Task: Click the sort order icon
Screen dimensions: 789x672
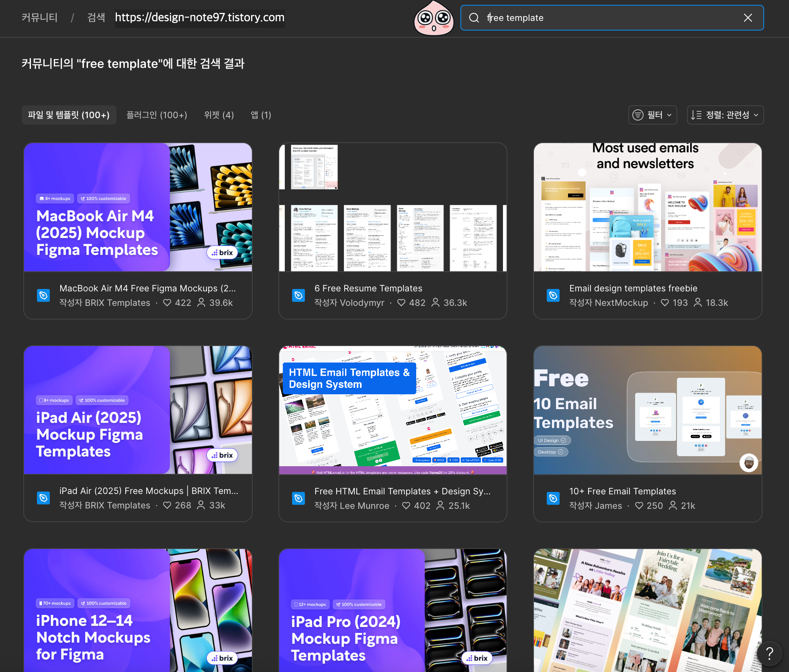Action: [696, 115]
